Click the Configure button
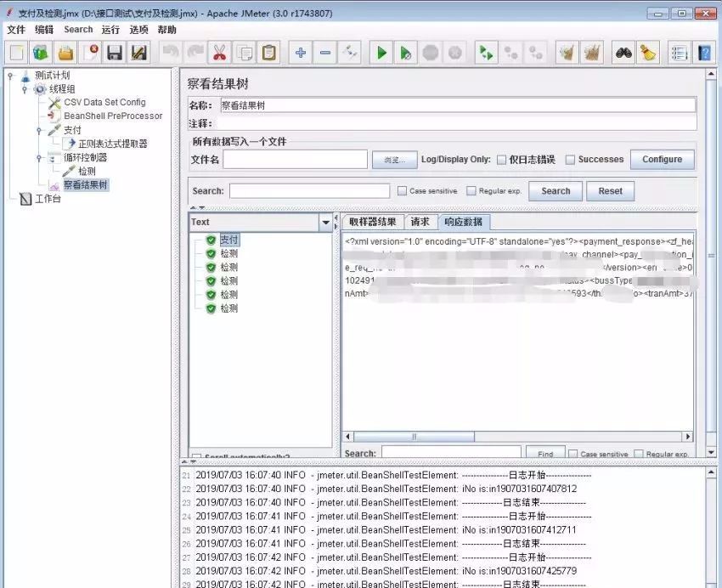The height and width of the screenshot is (588, 722). pos(663,159)
